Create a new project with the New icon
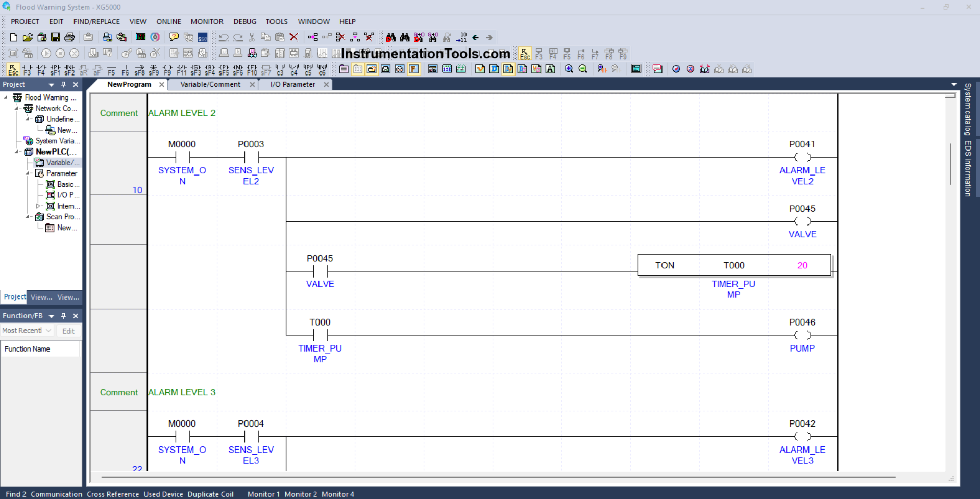The width and height of the screenshot is (980, 499). pos(14,37)
